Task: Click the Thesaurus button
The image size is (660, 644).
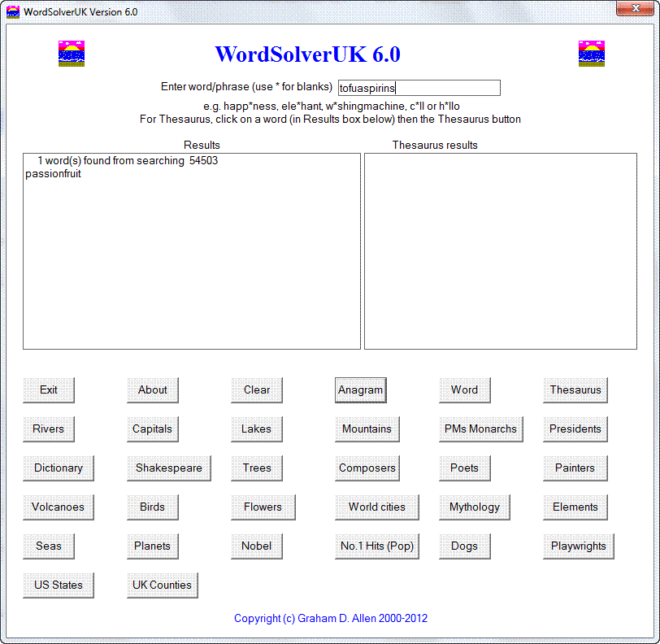Action: pyautogui.click(x=575, y=389)
